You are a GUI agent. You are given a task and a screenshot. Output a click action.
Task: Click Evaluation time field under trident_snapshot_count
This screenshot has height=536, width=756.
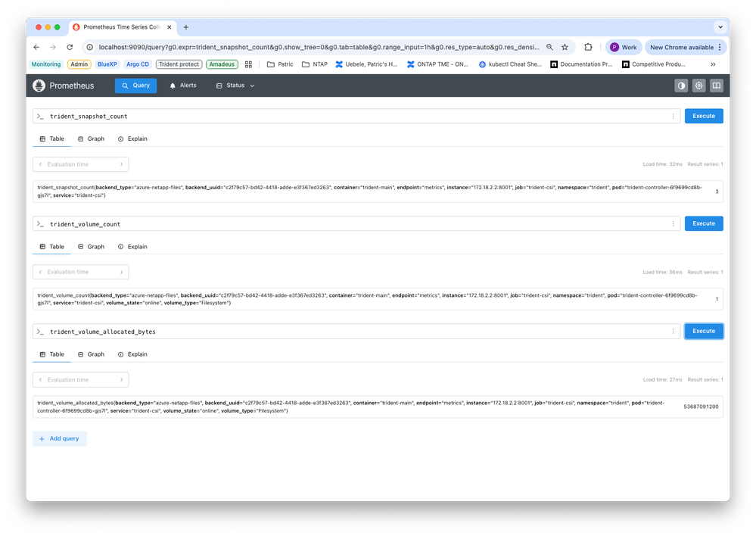[80, 164]
